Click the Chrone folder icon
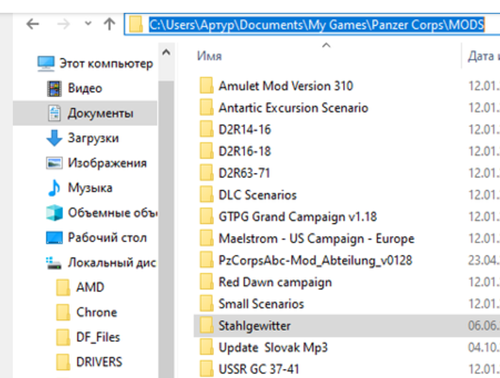Viewport: 500px width, 378px height. click(x=63, y=312)
